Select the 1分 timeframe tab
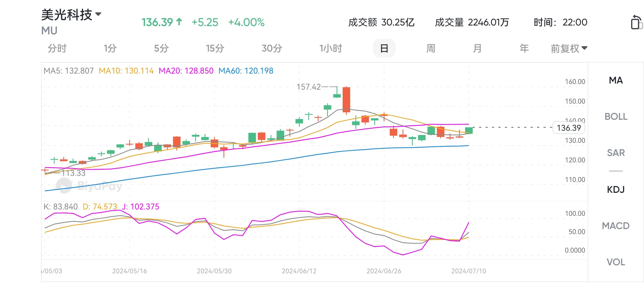 coord(110,49)
